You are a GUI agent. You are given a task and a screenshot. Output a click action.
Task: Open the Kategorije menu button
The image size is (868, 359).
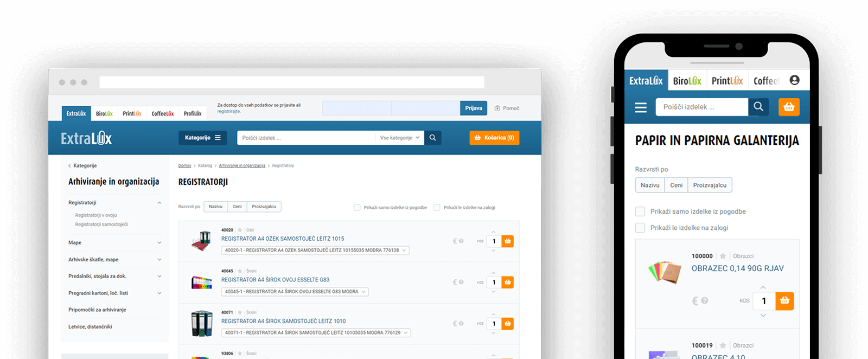(203, 138)
